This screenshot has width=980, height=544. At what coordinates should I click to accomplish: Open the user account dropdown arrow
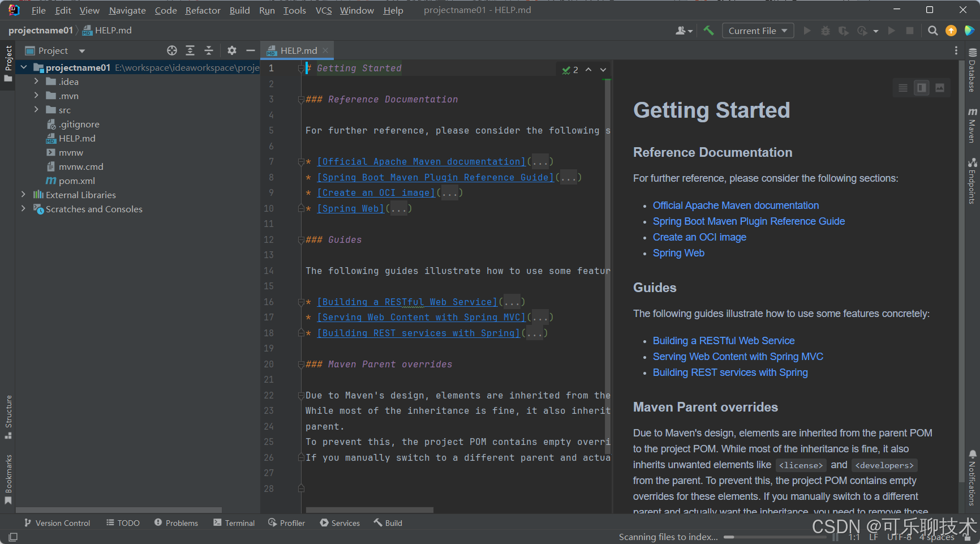coord(690,32)
